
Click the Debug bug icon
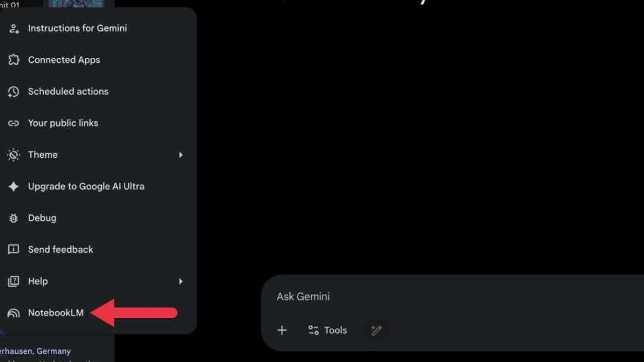click(x=13, y=217)
